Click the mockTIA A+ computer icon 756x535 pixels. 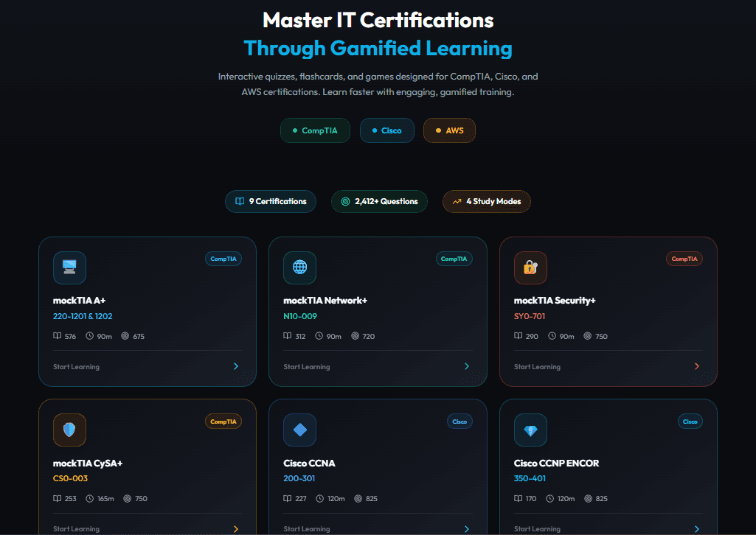(69, 267)
